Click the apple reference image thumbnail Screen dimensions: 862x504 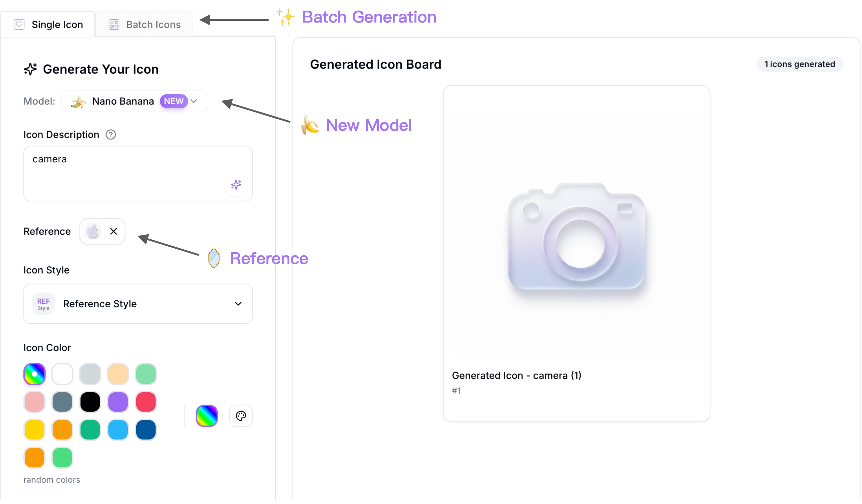[x=93, y=231]
